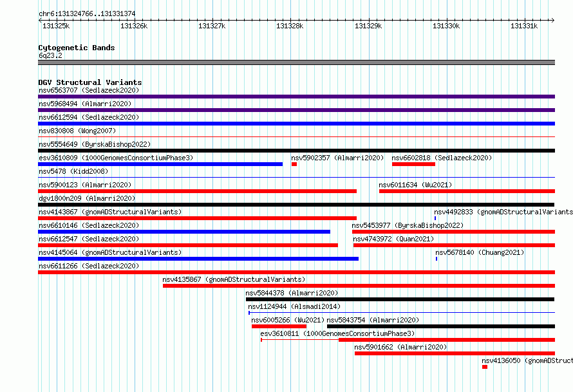
Task: Click the nsv5844378 (Almarri2020) black bar
Action: (x=400, y=299)
